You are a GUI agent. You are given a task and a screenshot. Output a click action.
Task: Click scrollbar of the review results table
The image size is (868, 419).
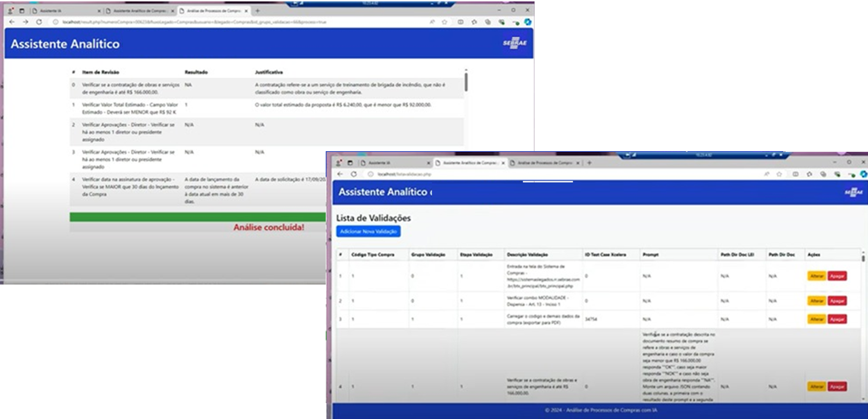click(466, 82)
